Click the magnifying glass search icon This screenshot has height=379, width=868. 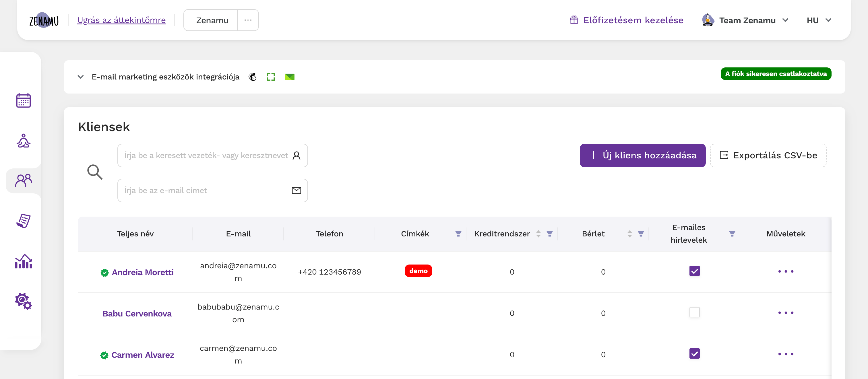coord(95,172)
